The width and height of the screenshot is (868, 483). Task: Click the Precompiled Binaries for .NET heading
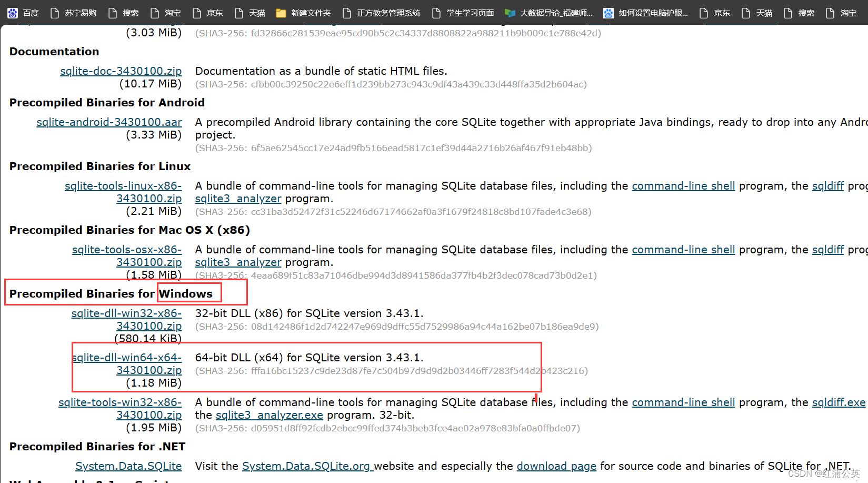97,447
